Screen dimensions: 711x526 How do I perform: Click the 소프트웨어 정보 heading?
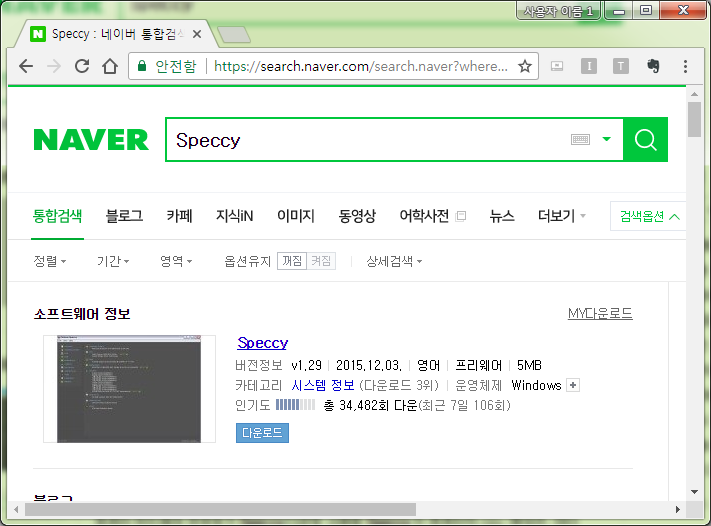[82, 313]
